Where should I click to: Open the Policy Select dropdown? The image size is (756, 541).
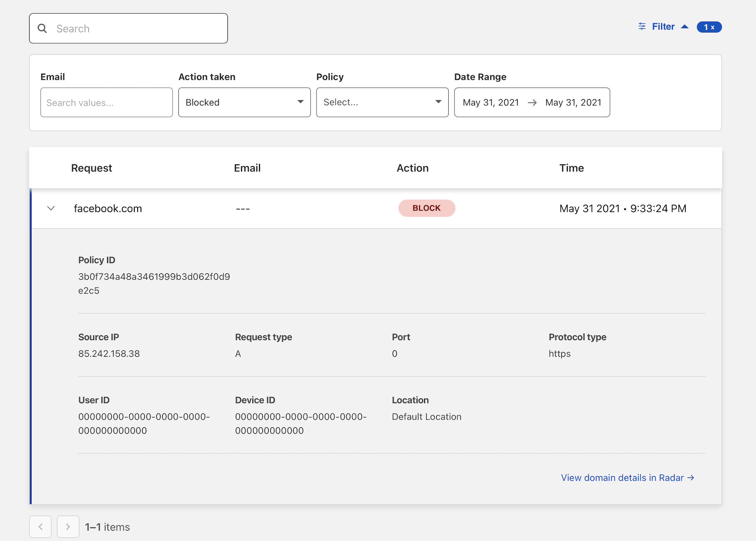click(x=382, y=102)
